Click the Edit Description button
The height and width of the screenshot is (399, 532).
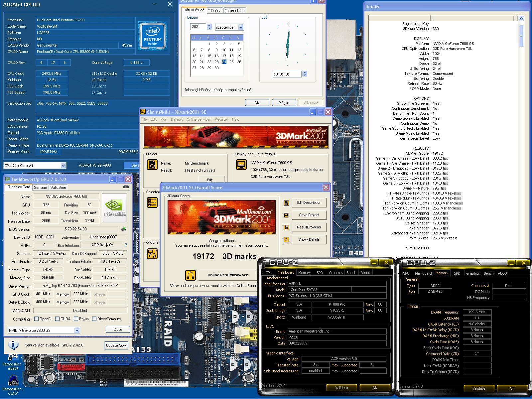tap(309, 203)
